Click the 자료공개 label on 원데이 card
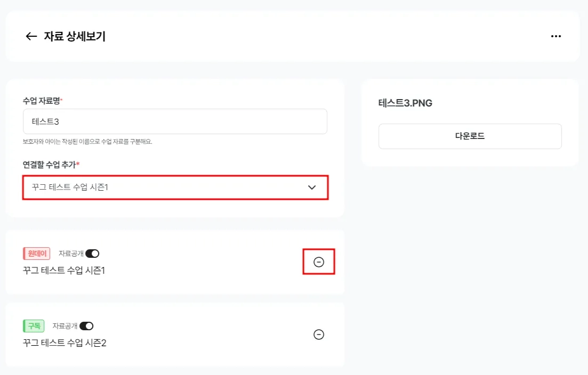 pos(71,254)
